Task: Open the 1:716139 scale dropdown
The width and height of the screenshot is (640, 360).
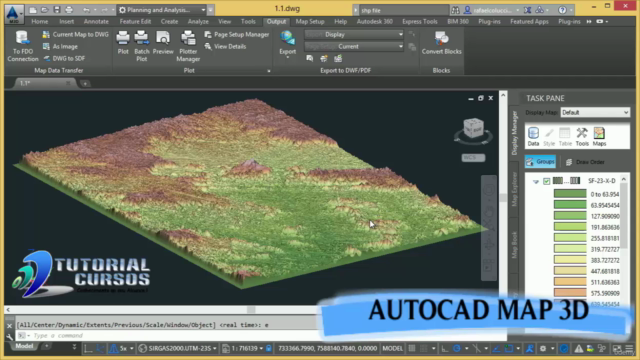Action: pyautogui.click(x=243, y=349)
